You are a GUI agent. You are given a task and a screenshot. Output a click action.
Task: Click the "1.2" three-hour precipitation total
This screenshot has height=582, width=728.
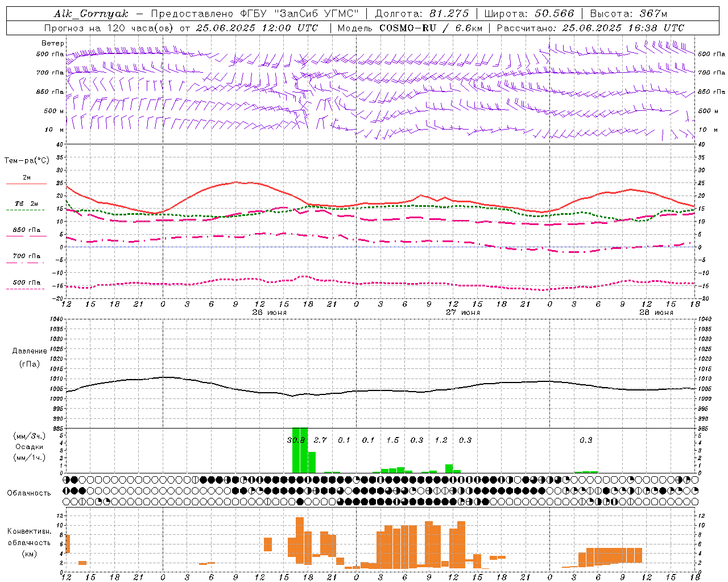441,440
